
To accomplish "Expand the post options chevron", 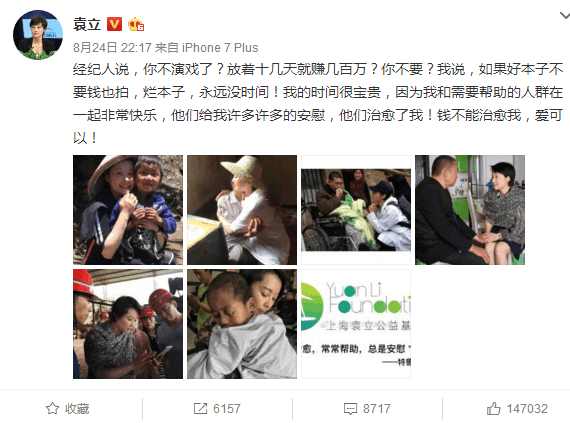I will click(x=565, y=15).
